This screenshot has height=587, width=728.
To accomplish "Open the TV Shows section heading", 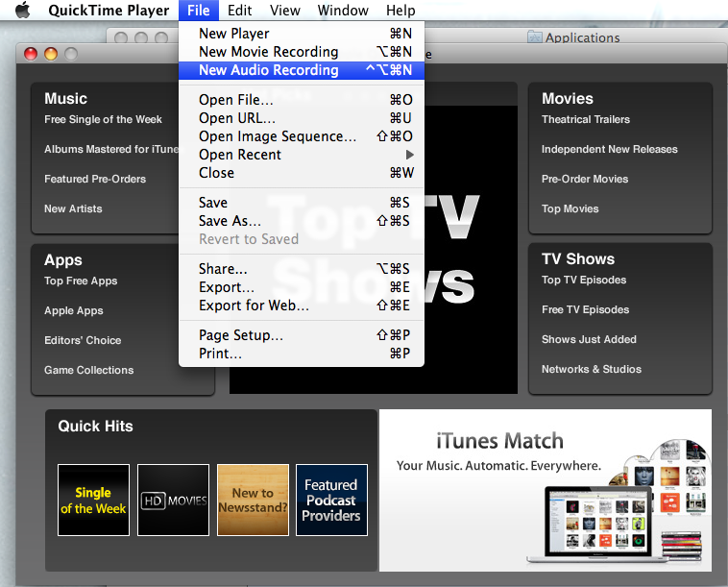I will (x=578, y=259).
